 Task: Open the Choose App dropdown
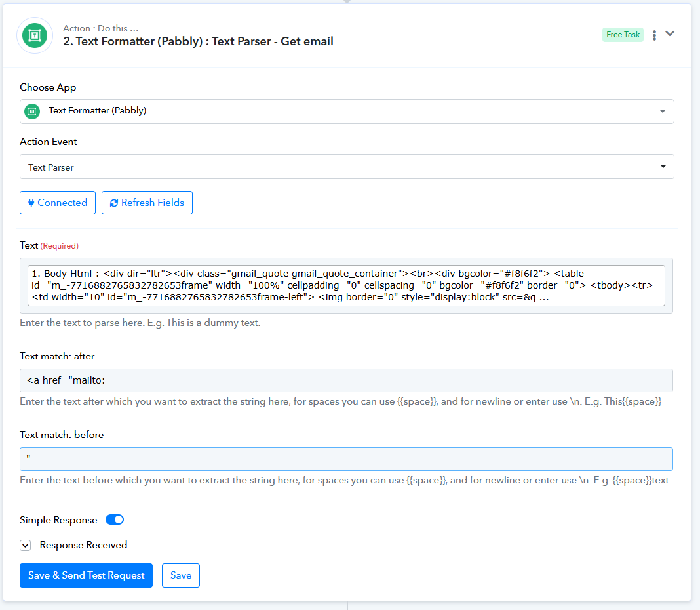tap(347, 112)
